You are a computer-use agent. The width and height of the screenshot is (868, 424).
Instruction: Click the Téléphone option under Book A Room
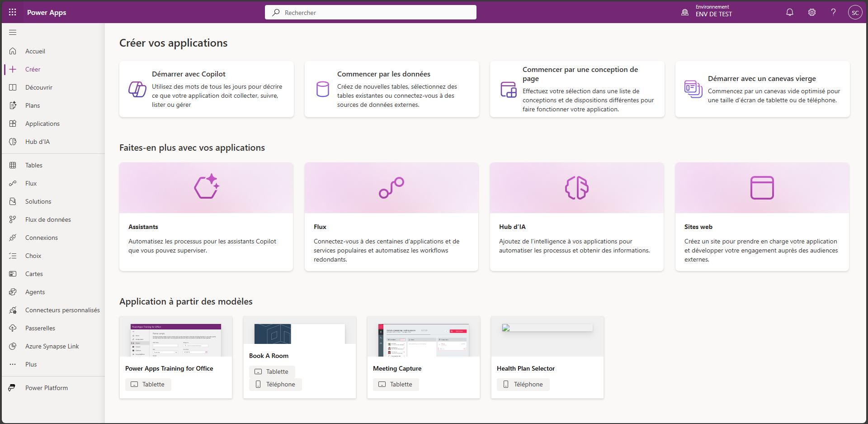[275, 384]
